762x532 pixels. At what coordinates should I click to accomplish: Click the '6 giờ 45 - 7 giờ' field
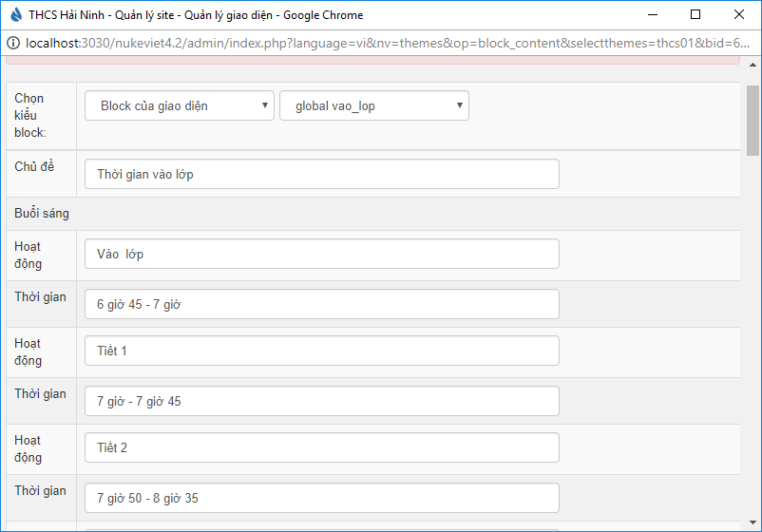click(322, 304)
